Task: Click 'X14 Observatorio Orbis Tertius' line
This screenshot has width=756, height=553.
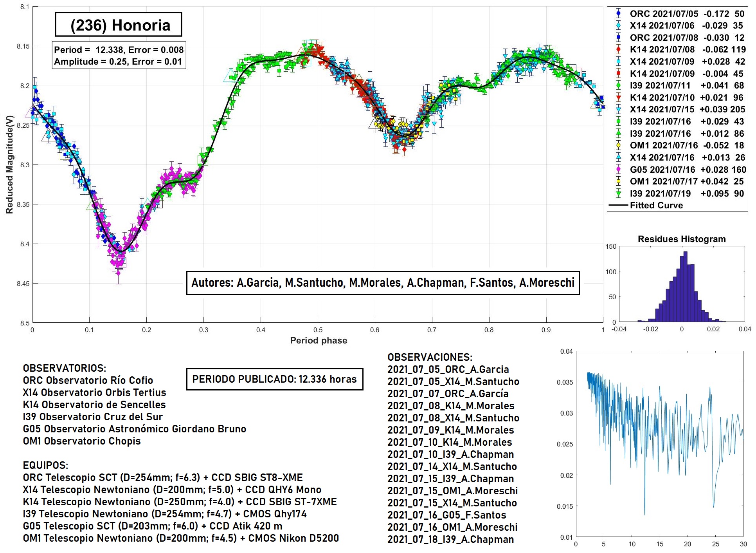Action: coord(94,392)
